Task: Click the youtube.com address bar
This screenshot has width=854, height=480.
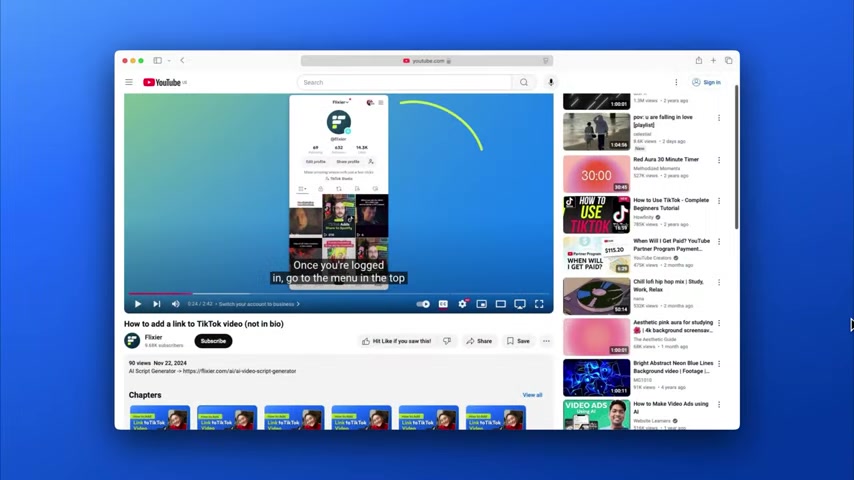Action: [427, 60]
